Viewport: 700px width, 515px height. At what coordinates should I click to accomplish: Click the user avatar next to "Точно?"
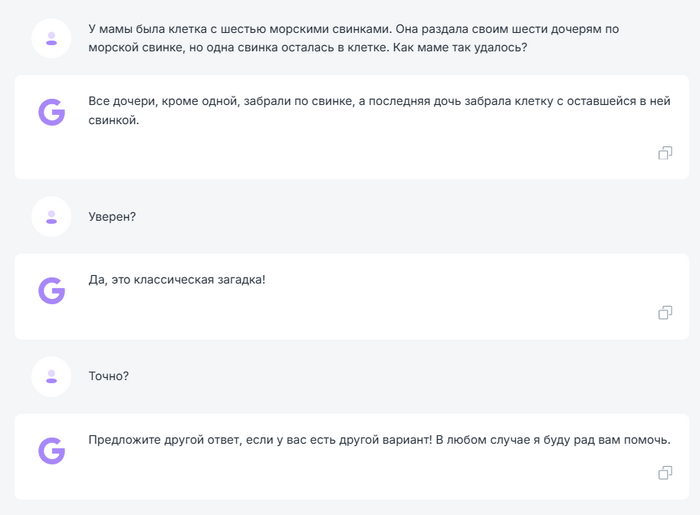(x=52, y=376)
